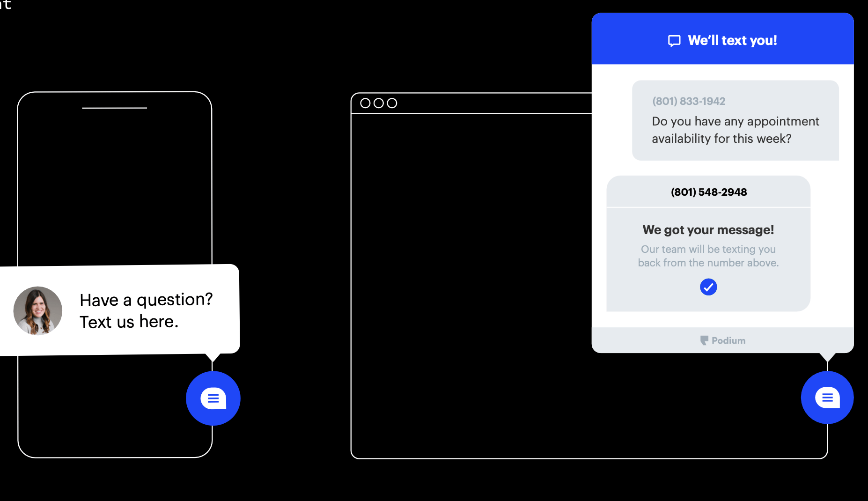Click the "We got your message!" heading
This screenshot has height=501, width=868.
pos(708,230)
